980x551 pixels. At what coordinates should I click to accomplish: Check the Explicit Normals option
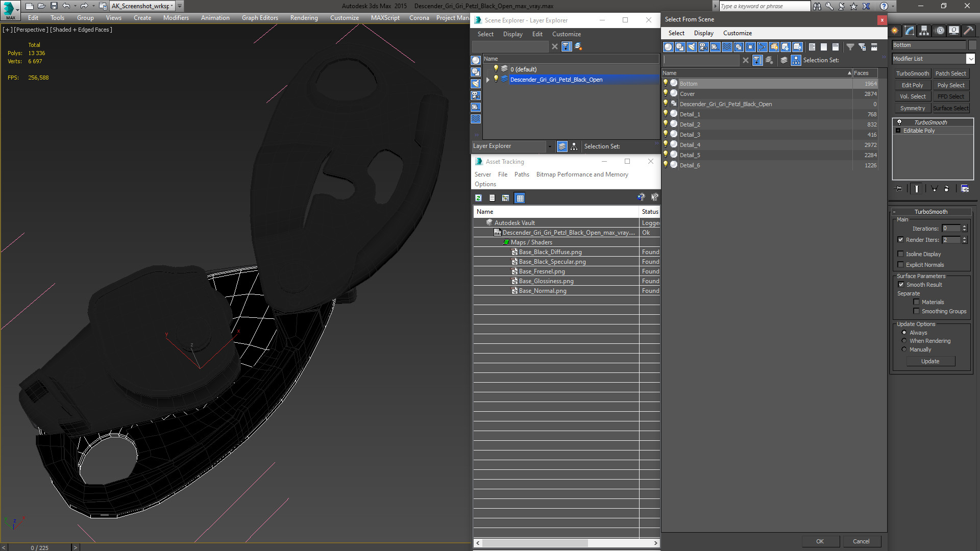point(901,265)
